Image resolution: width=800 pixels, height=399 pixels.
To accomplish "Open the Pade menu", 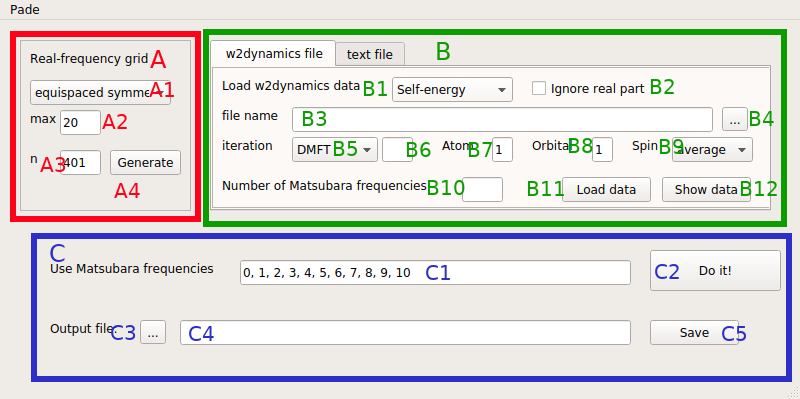I will click(x=24, y=9).
